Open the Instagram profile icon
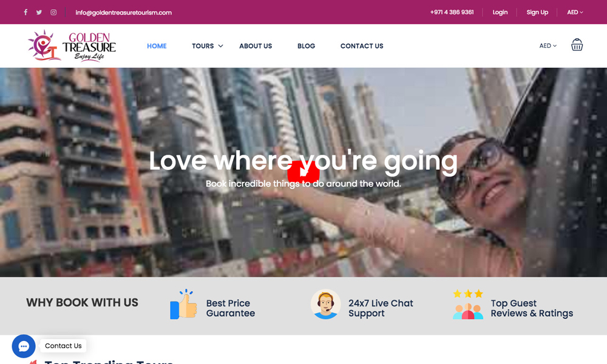 point(53,12)
